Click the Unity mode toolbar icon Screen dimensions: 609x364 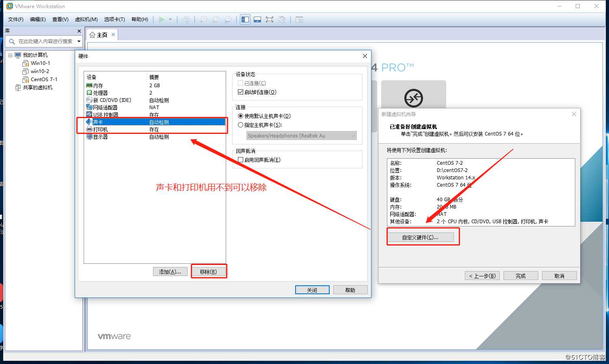(282, 19)
